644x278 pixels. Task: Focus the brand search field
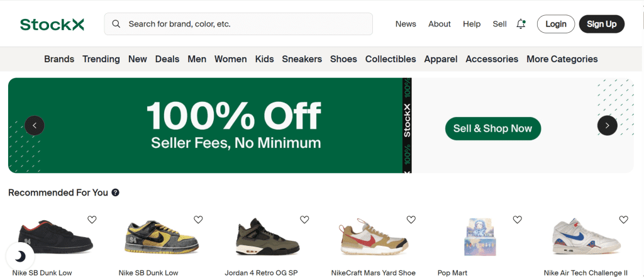(245, 24)
